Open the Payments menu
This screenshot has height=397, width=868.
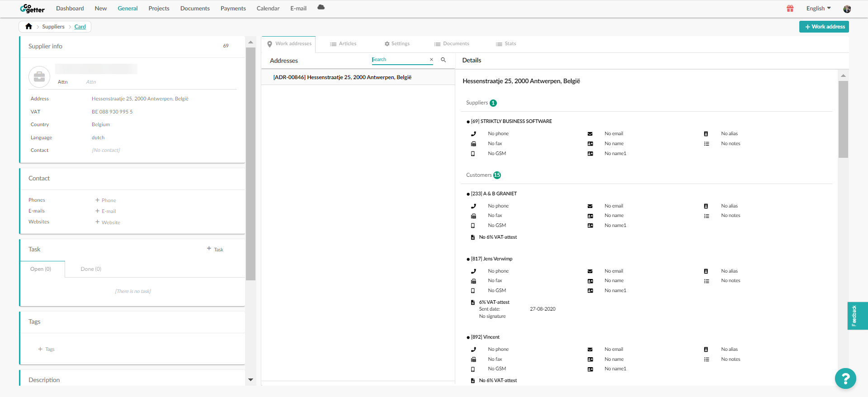[x=233, y=8]
